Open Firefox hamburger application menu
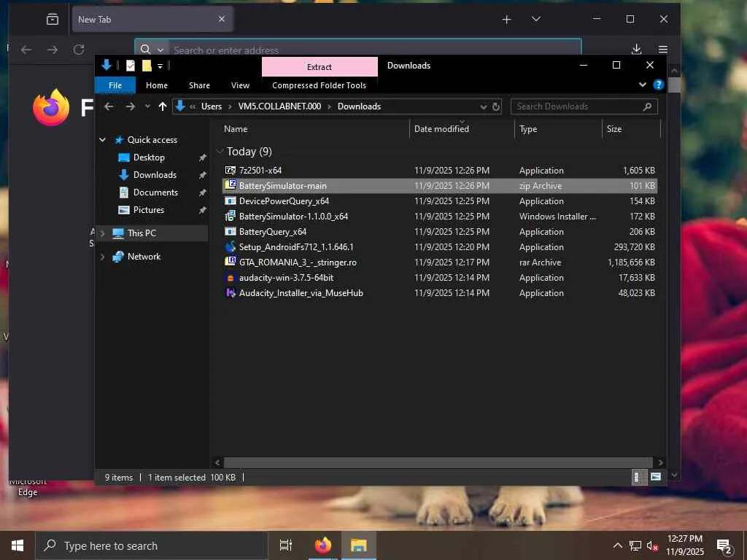 coord(662,50)
